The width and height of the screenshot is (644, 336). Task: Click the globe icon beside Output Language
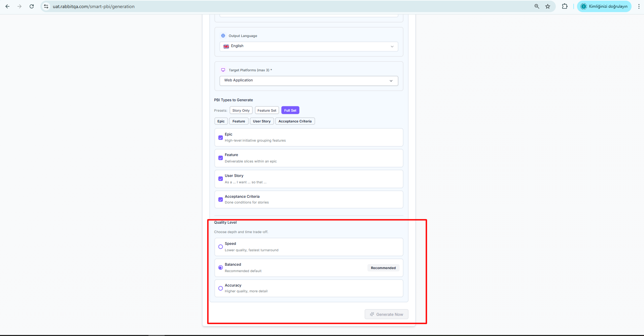(x=223, y=36)
